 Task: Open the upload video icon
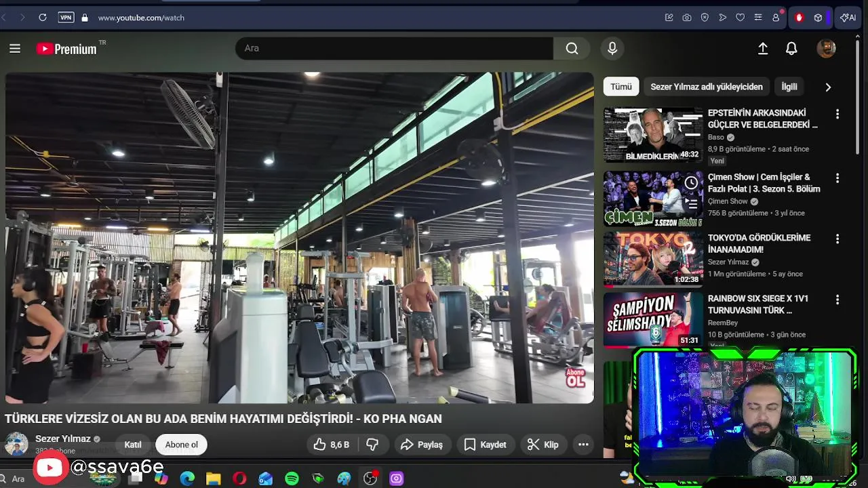point(763,48)
